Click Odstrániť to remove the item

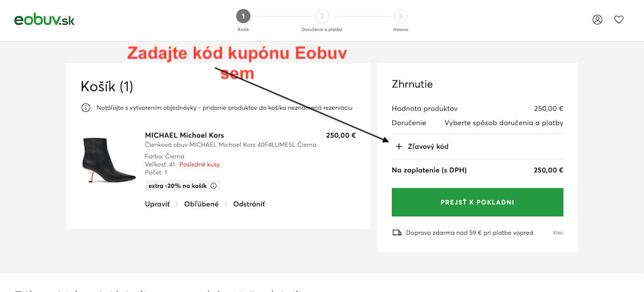[x=249, y=204]
